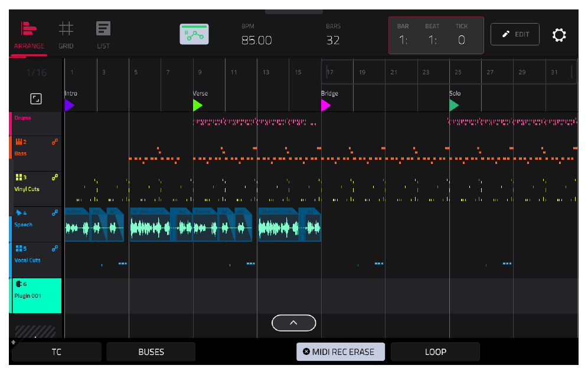Select the Drums track header

click(x=37, y=124)
